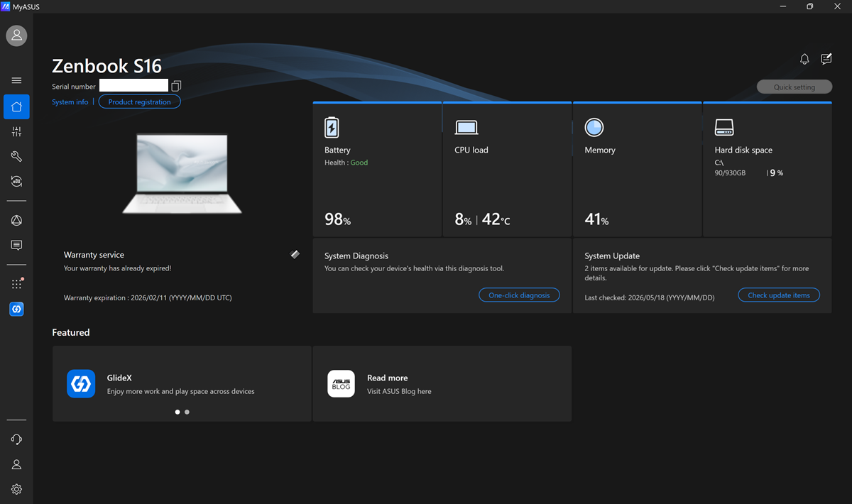Click the CPU load laptop icon

(466, 128)
